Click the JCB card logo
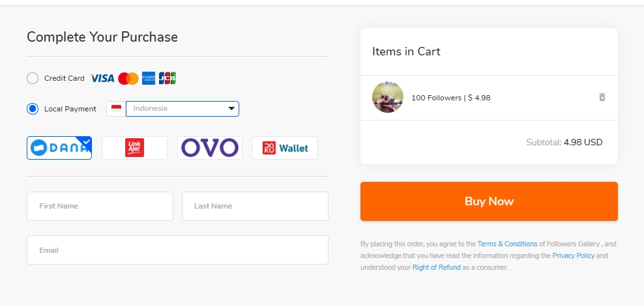The width and height of the screenshot is (644, 305). pos(167,78)
